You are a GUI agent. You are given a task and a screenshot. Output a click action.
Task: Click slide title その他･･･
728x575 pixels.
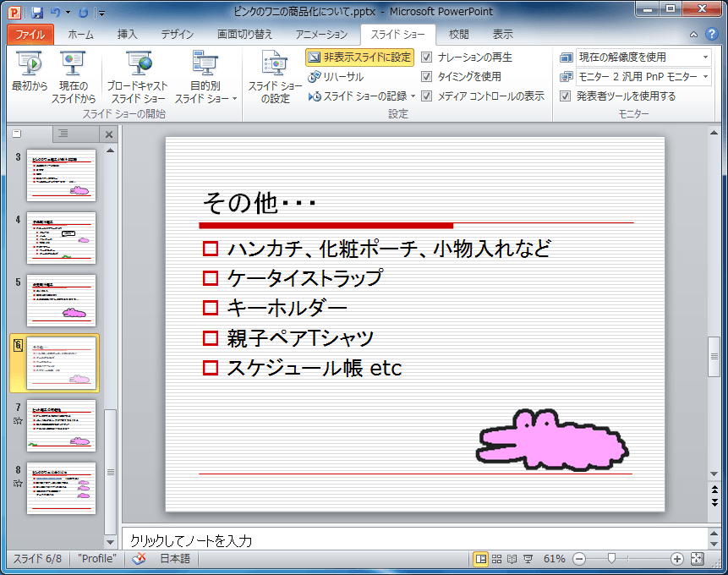(x=260, y=204)
